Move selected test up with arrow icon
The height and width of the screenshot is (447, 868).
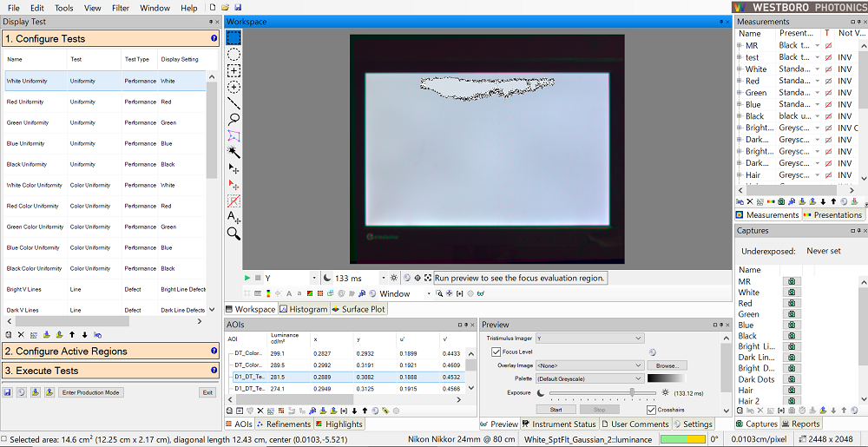click(72, 335)
